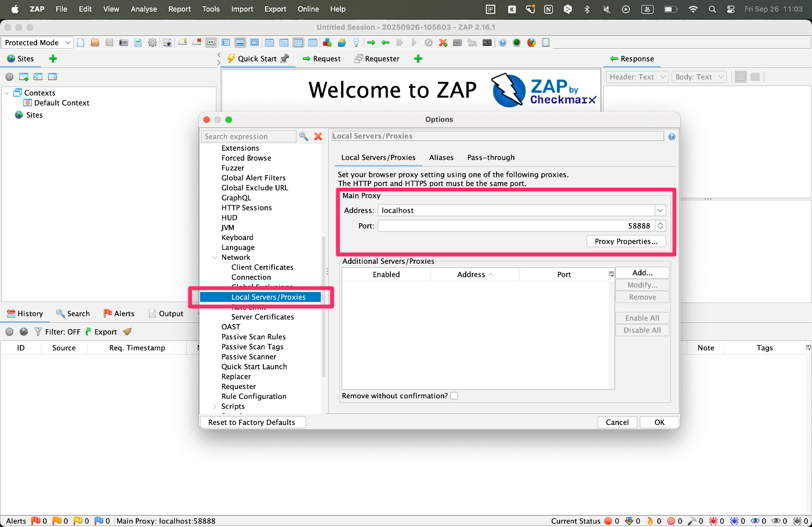Click the red X add custom breakpoint icon
812x527 pixels.
[x=443, y=42]
